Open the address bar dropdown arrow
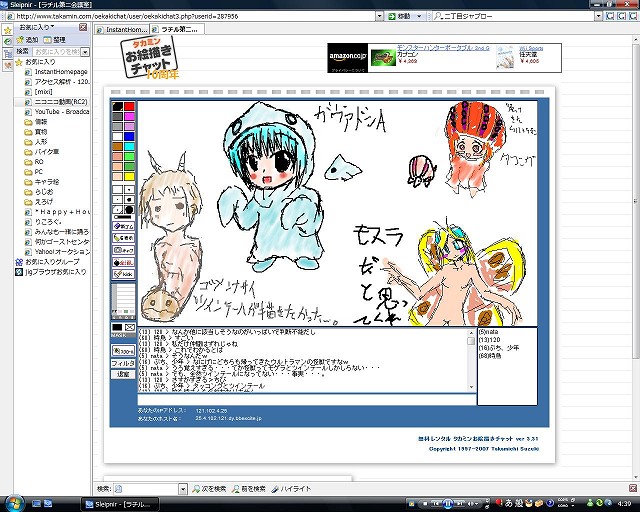The image size is (640, 512). pos(379,16)
